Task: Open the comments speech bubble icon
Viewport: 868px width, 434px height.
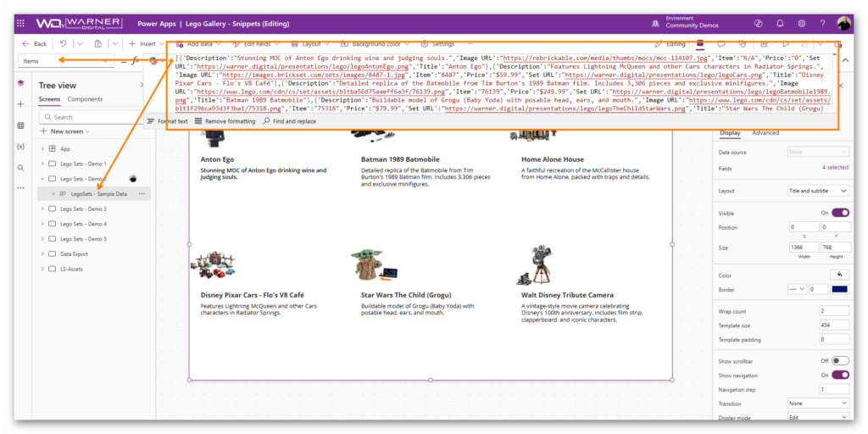Action: (721, 44)
